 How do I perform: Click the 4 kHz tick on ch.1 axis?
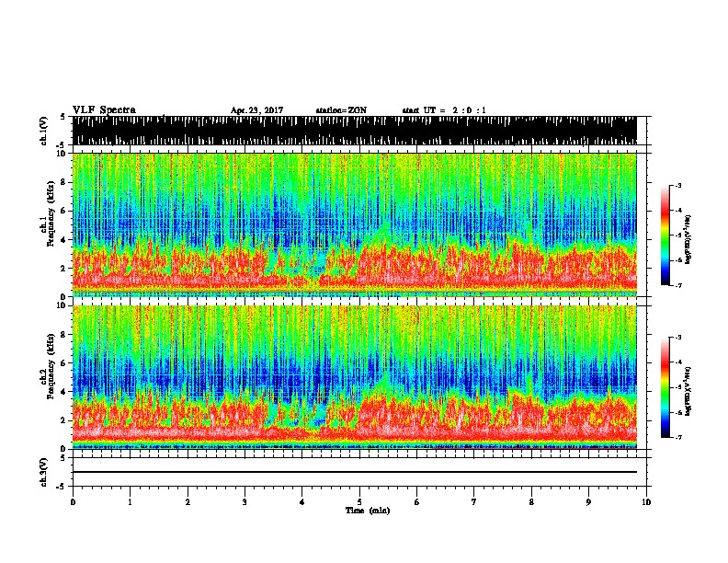[x=64, y=240]
